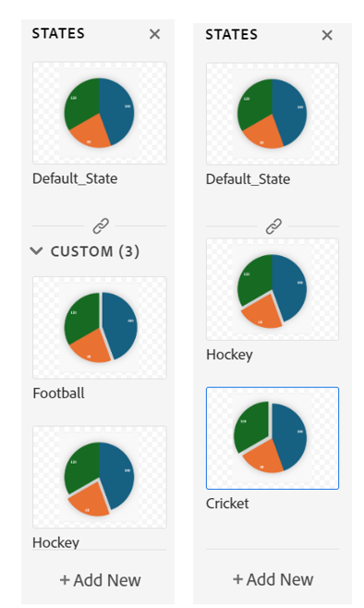
Task: Close the right States panel
Action: pos(327,35)
